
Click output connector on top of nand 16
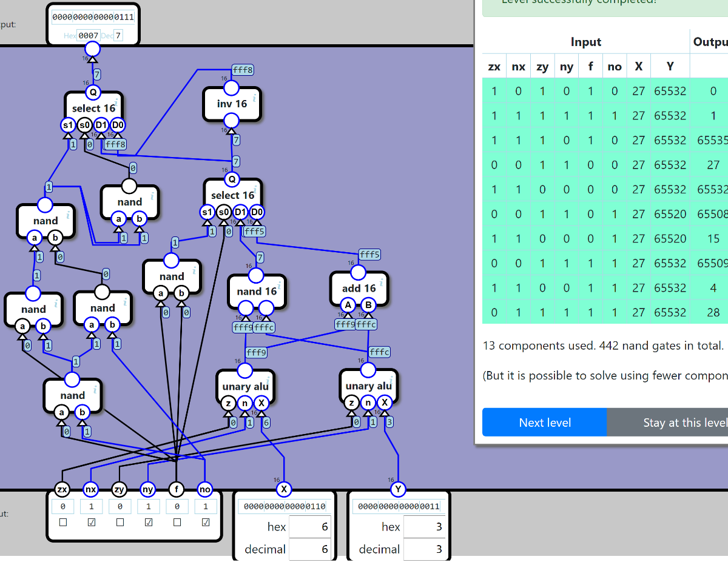pos(256,275)
